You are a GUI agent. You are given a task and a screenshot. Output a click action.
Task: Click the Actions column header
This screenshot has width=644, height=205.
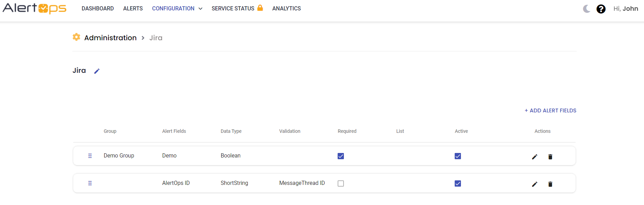point(543,131)
